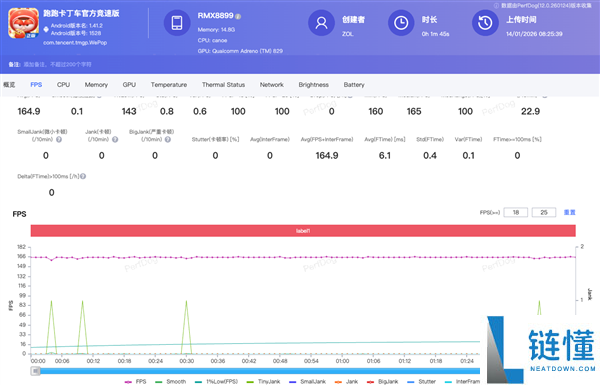The width and height of the screenshot is (600, 385).
Task: Click help icon beside Jank(卡顿) label
Action: [115, 140]
